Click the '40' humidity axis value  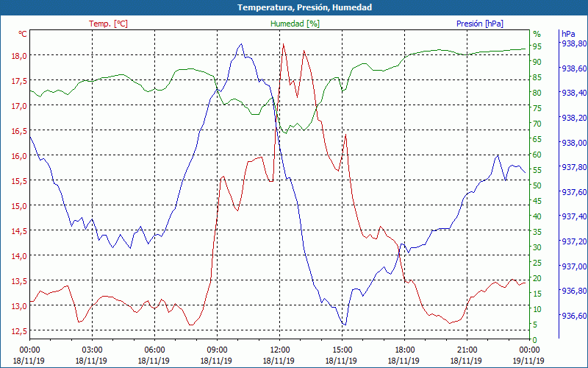[537, 216]
